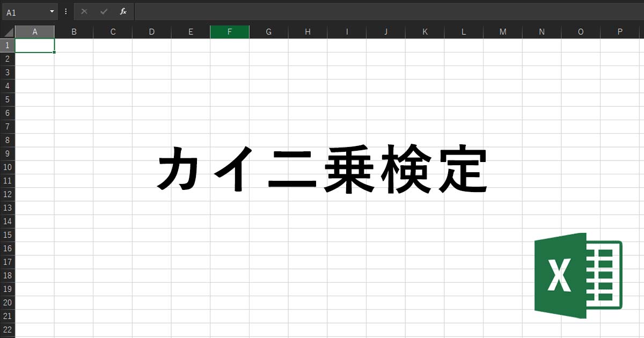
Task: Click the green Excel logo
Action: coord(578,276)
